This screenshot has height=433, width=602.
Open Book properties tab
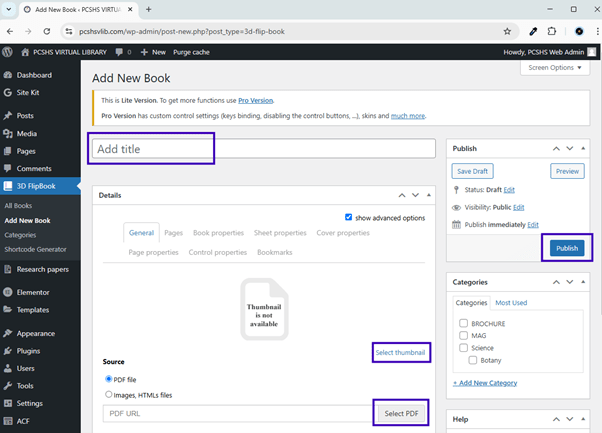(x=218, y=233)
